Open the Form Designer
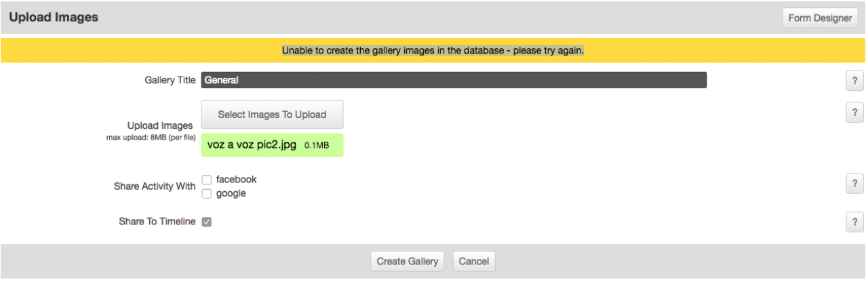The width and height of the screenshot is (868, 284). point(819,18)
